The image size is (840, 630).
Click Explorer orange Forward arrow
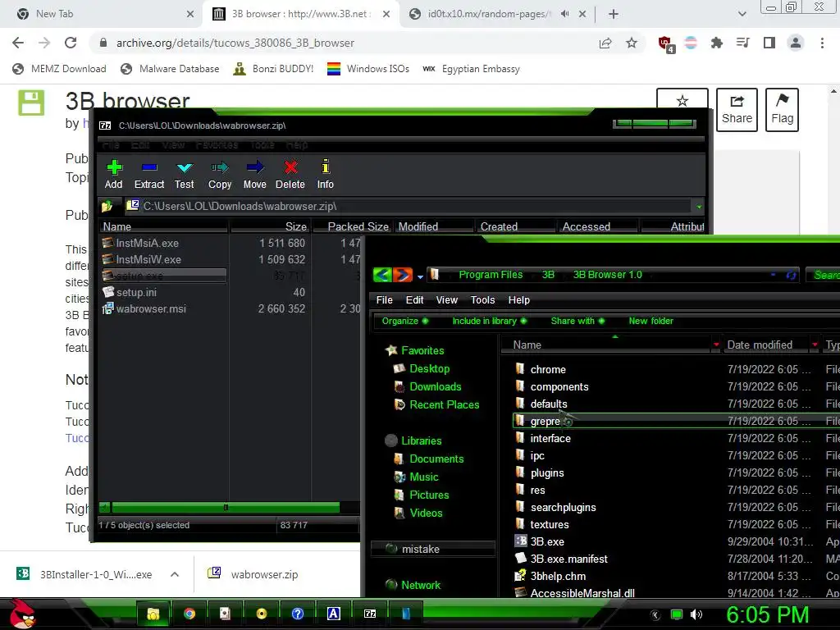[x=403, y=275]
